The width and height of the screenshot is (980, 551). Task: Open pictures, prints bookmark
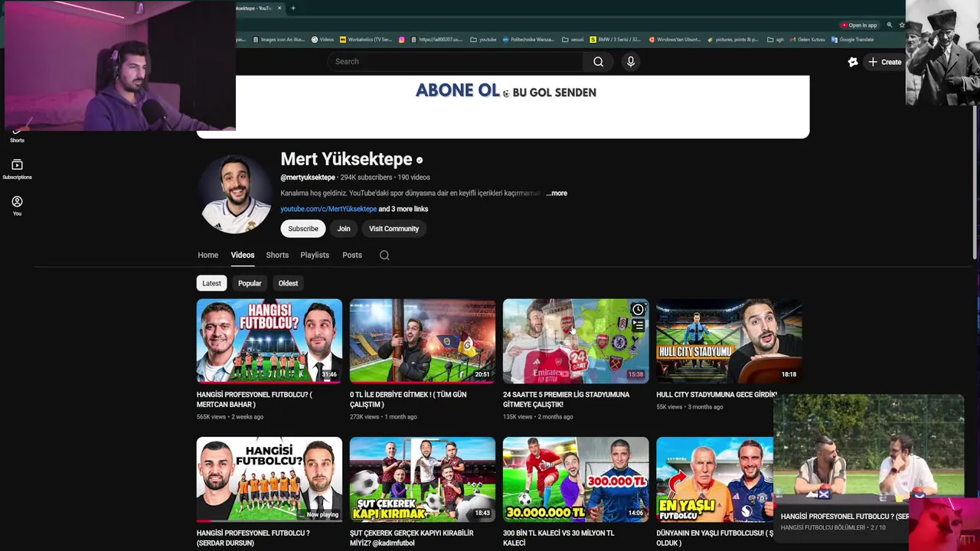[x=733, y=40]
